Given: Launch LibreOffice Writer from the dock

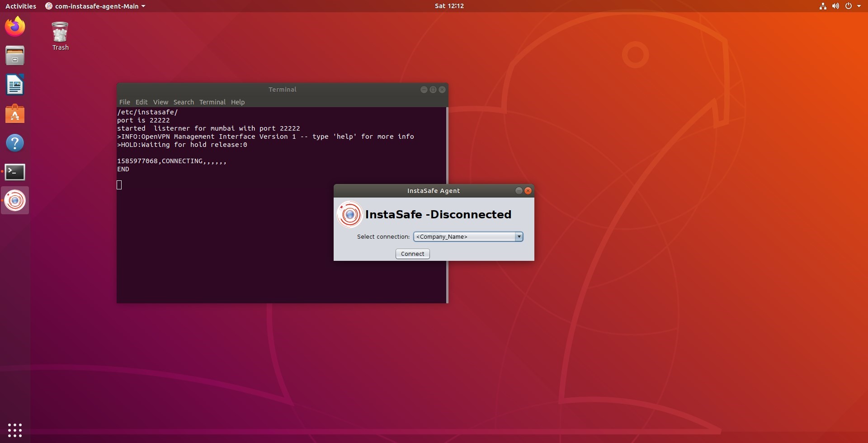Looking at the screenshot, I should pos(15,85).
